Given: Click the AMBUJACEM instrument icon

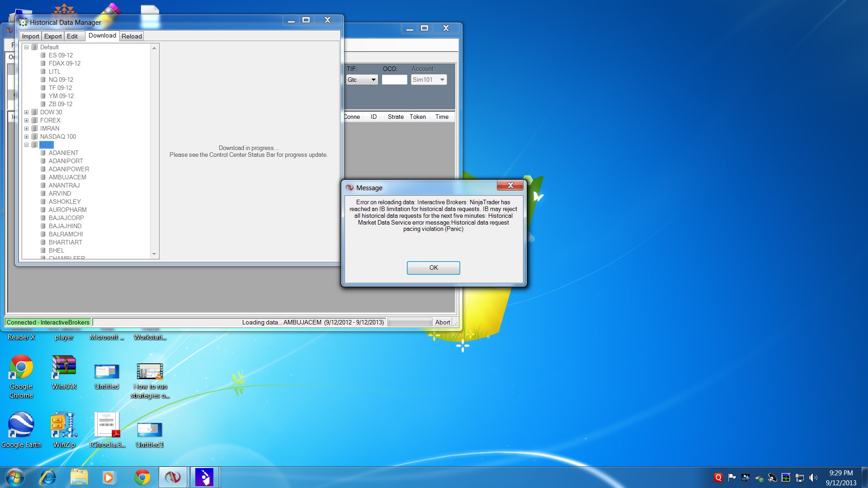Looking at the screenshot, I should click(x=43, y=177).
